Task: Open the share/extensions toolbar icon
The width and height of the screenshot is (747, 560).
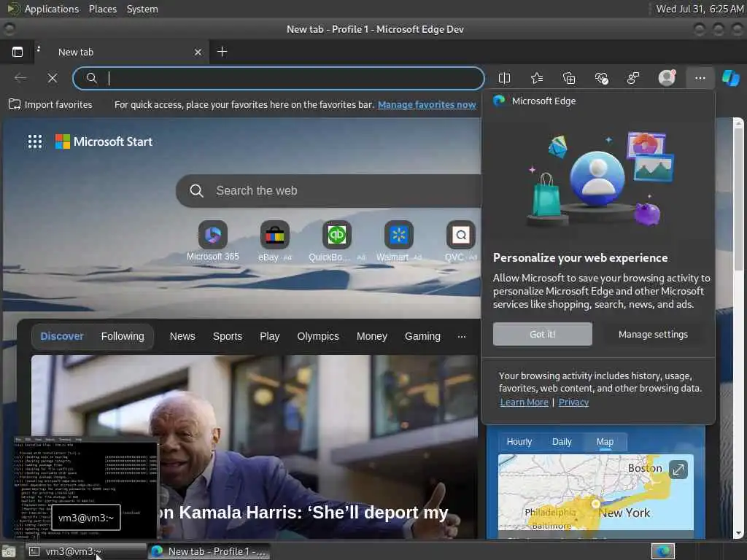Action: point(634,78)
